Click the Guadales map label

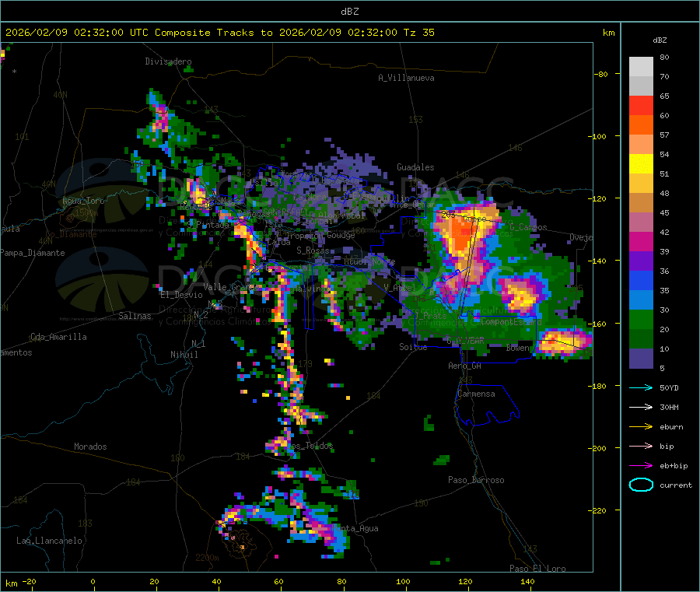click(415, 167)
